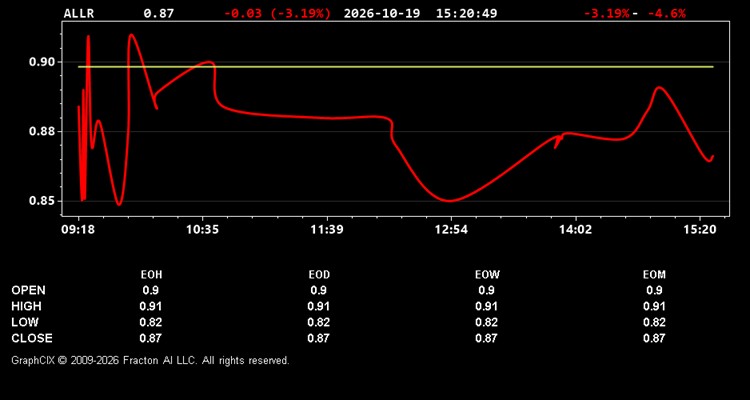The height and width of the screenshot is (400, 750).
Task: Click the EOM close value 0.87
Action: [x=654, y=338]
